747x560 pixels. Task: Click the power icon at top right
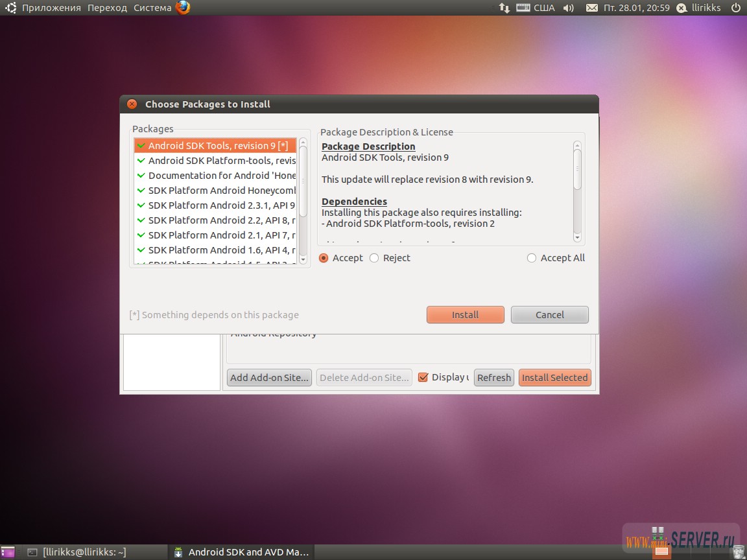737,8
